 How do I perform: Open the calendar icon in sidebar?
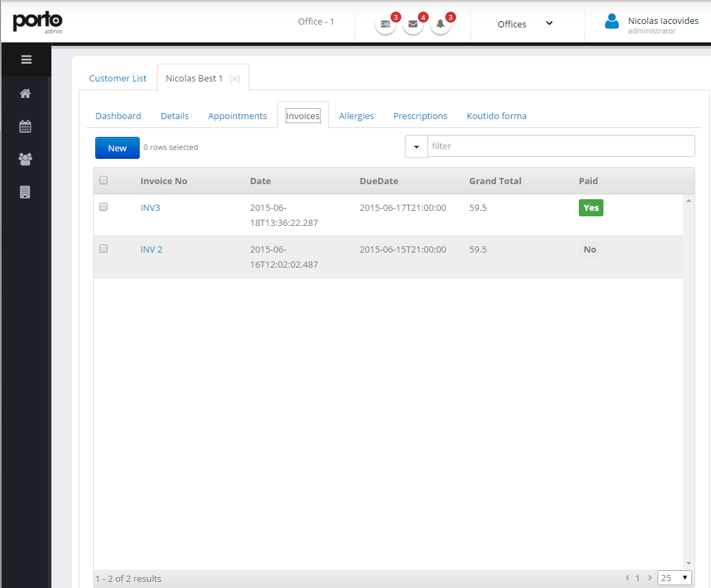[25, 127]
